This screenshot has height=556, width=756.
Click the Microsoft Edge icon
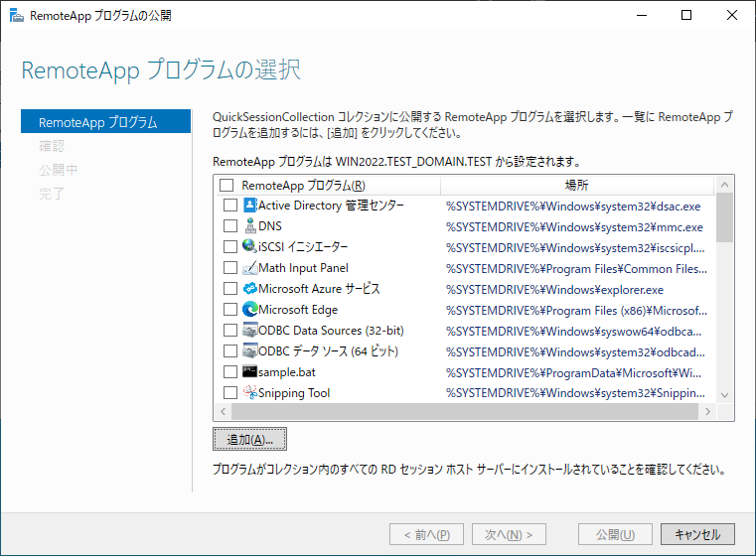tap(249, 310)
